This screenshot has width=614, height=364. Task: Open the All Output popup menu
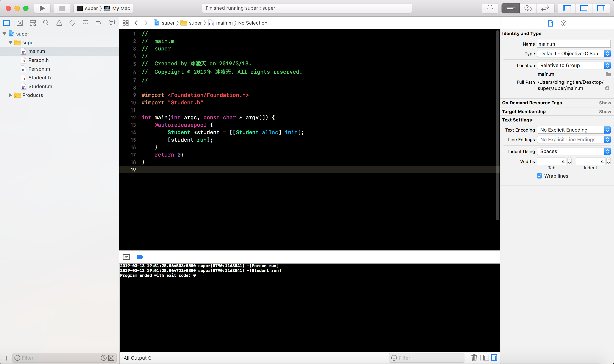point(137,358)
